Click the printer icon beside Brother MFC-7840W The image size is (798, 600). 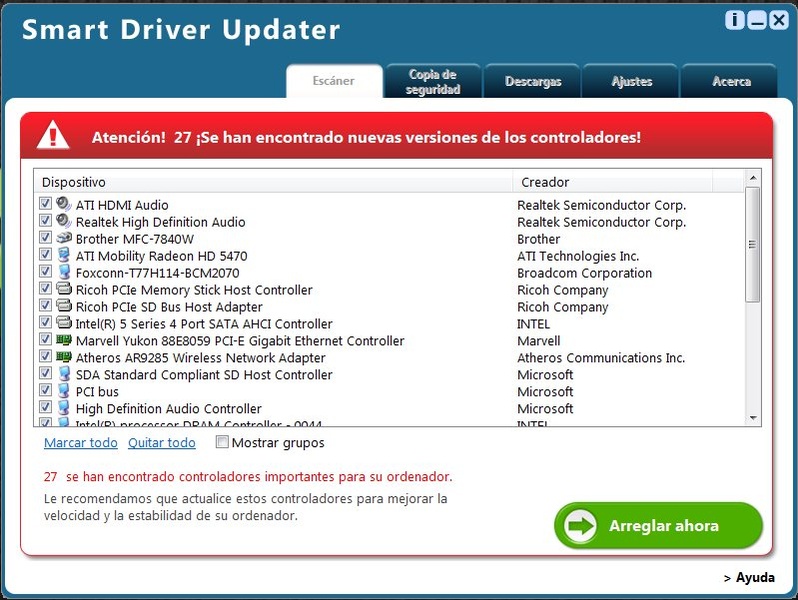click(x=64, y=238)
